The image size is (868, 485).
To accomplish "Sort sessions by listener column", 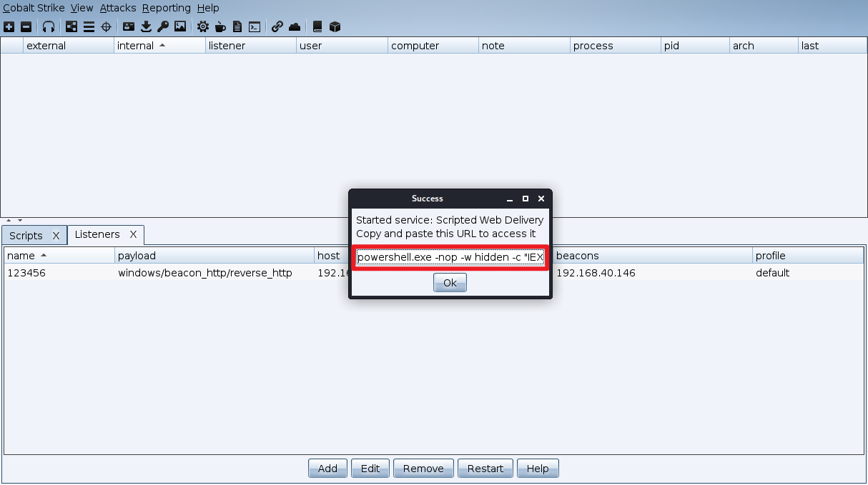I will [251, 46].
